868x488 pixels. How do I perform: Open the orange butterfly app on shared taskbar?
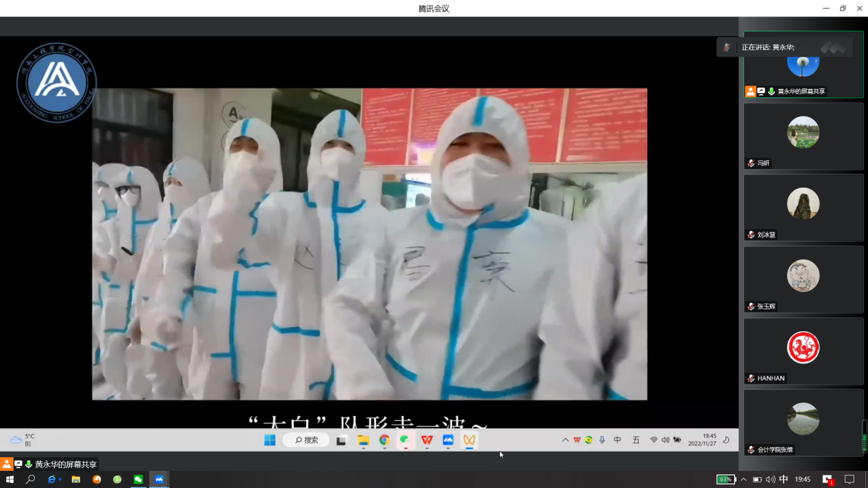point(469,440)
